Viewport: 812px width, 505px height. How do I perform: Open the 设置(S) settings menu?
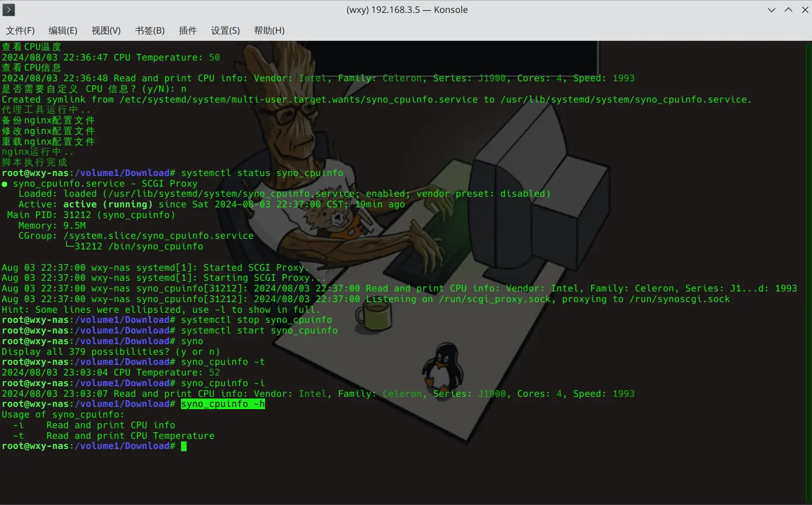tap(225, 30)
